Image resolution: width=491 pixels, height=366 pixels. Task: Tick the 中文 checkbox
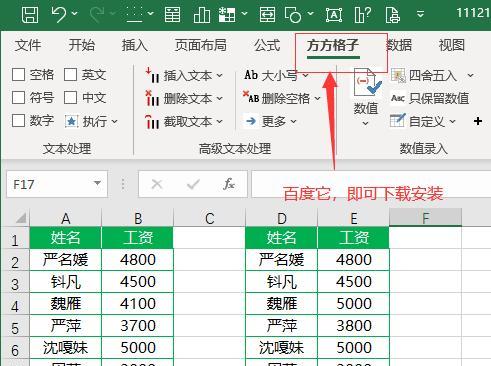point(70,98)
